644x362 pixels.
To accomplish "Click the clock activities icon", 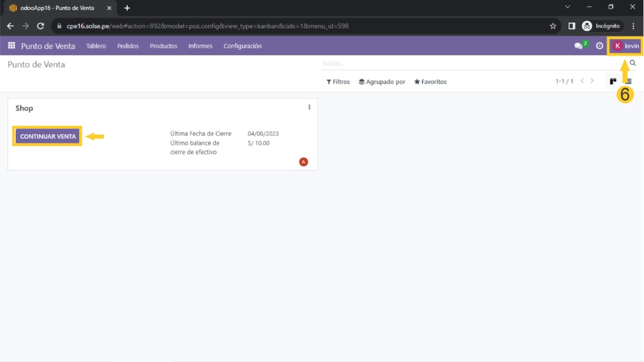I will click(x=599, y=46).
